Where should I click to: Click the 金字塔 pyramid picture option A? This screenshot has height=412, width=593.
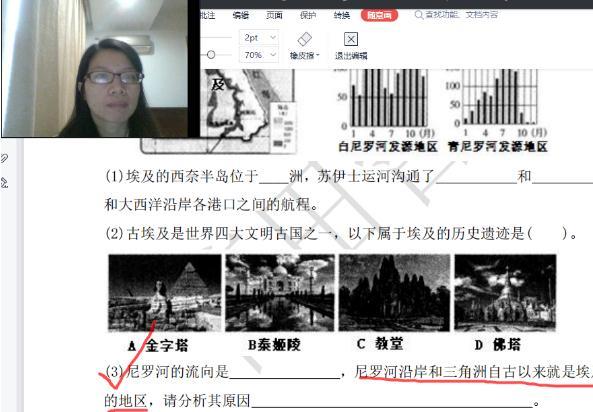pyautogui.click(x=165, y=293)
